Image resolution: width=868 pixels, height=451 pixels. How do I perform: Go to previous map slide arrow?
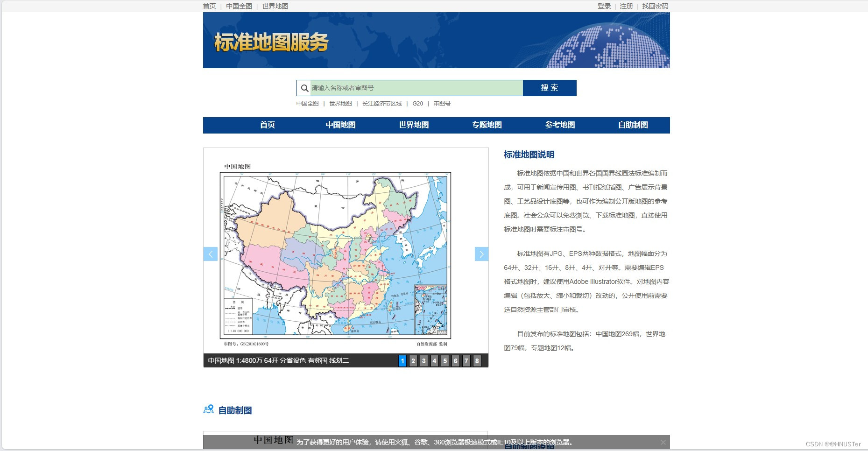211,254
